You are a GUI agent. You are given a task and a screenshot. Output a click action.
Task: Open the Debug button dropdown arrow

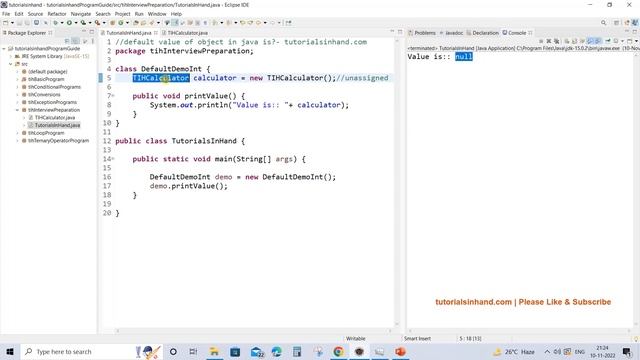click(62, 23)
